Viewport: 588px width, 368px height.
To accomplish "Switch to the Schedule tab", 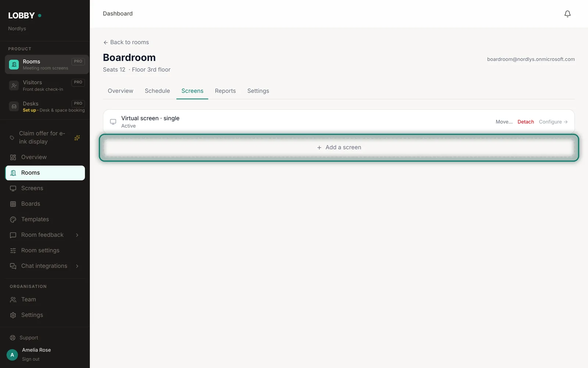I will [x=157, y=91].
